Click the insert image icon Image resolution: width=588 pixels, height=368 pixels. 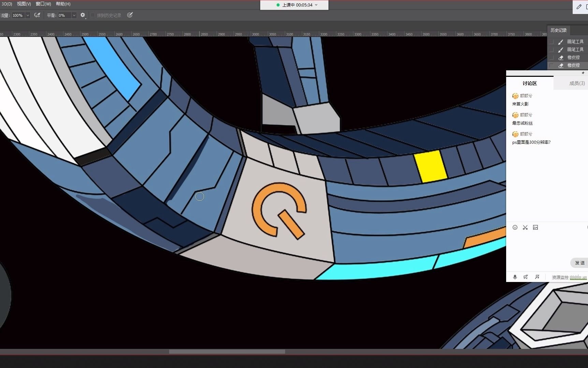pos(535,227)
